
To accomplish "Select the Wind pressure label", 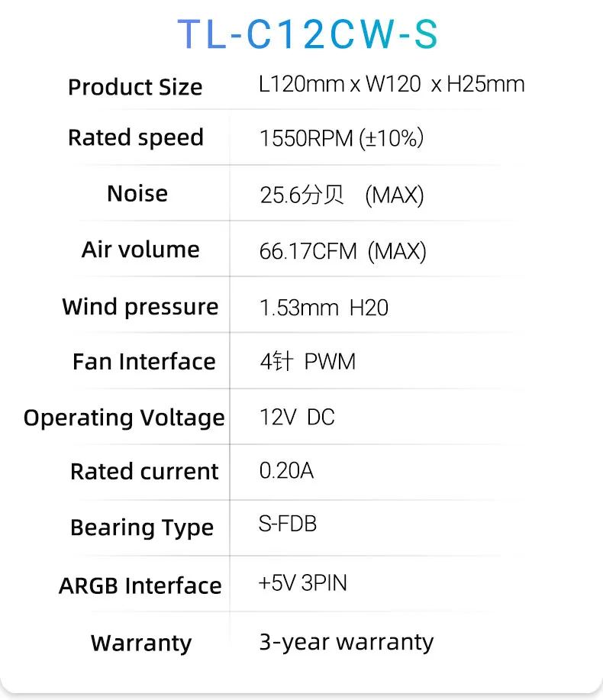I will coord(140,307).
